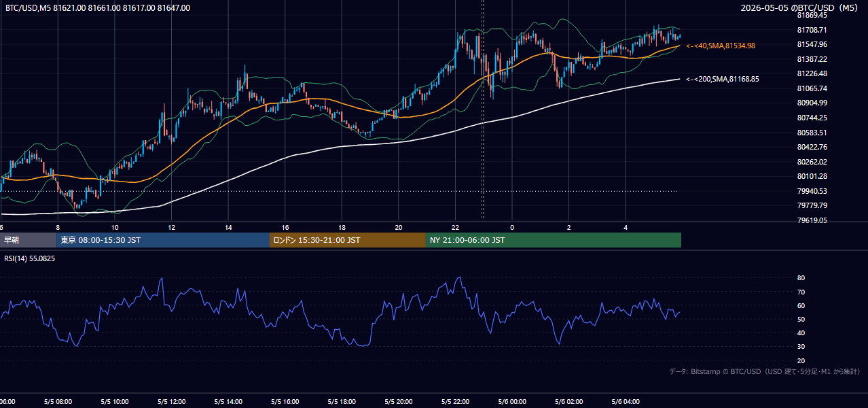Click the bottom time label 5/5 08:00
Screen dimensions: 868x408
coord(58,402)
